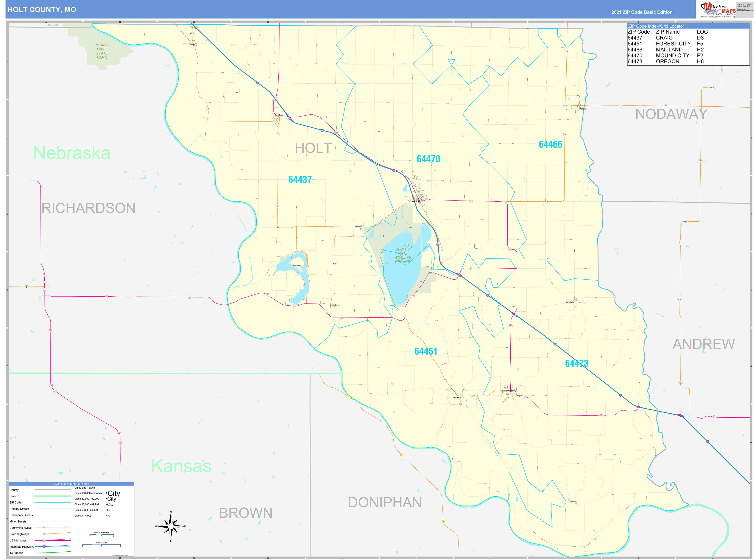Click the County Highways square shield in legend
Screen dimensions: 756x560
pyautogui.click(x=44, y=527)
